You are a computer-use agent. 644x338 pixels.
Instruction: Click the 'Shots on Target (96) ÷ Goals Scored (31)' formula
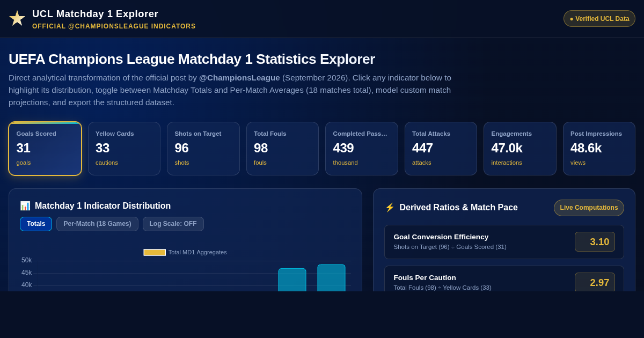(x=450, y=247)
